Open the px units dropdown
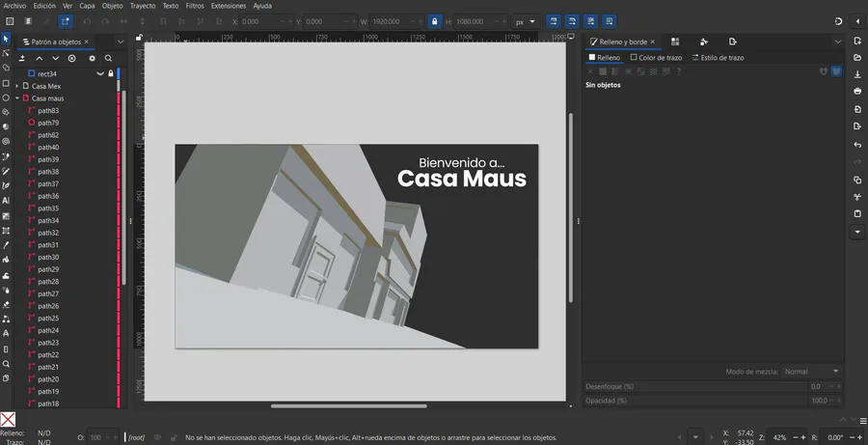 coord(526,21)
